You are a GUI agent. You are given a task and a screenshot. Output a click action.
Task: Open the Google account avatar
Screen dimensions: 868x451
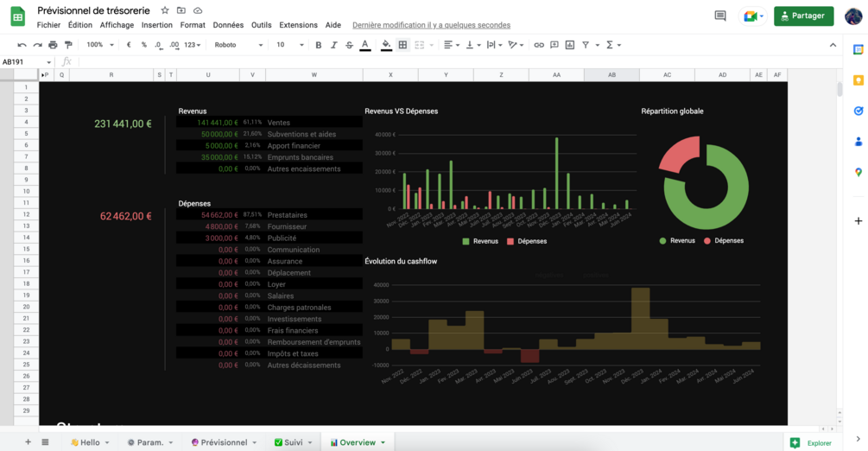pos(853,16)
